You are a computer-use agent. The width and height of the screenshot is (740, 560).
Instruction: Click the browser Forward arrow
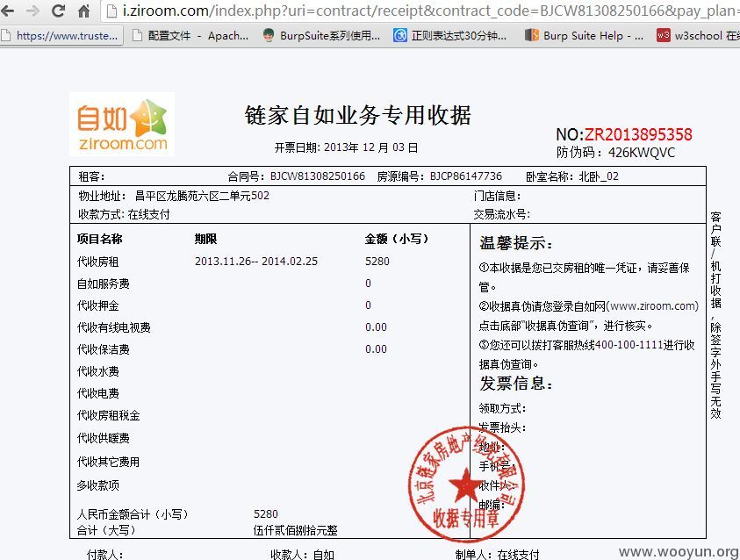pyautogui.click(x=32, y=11)
